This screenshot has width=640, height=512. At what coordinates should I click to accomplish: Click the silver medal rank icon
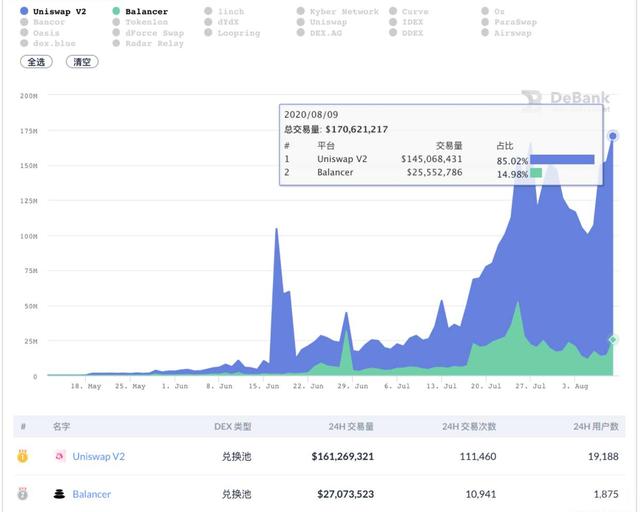tap(23, 494)
